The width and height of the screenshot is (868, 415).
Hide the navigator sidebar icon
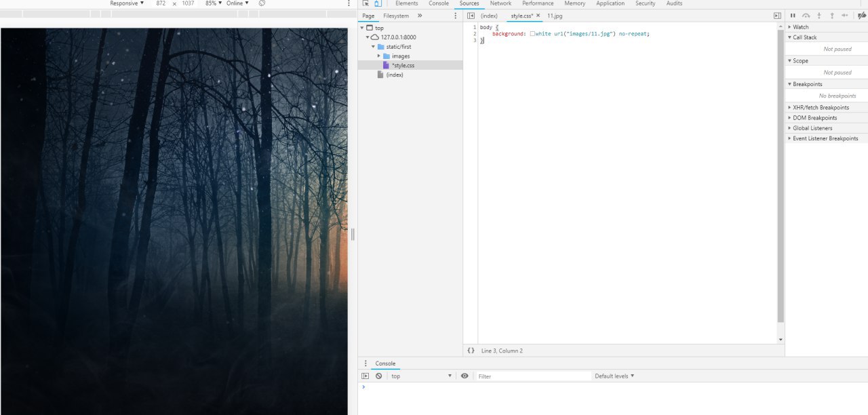pos(471,16)
